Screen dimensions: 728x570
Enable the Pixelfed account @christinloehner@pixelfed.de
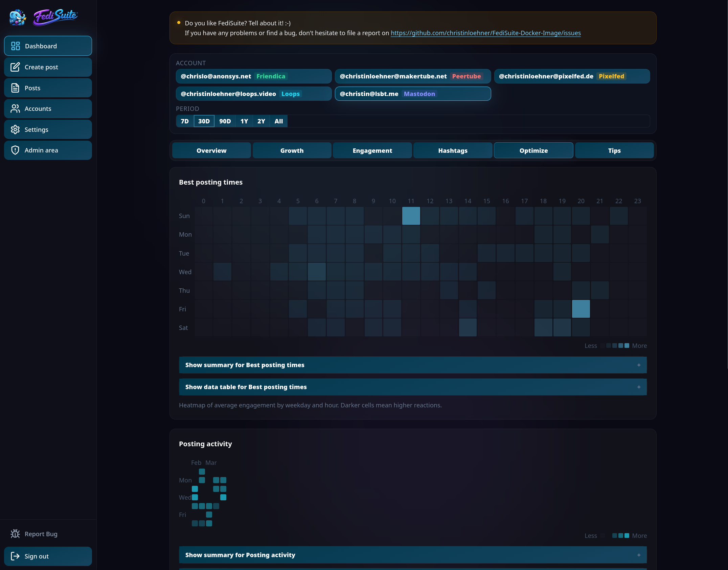click(x=572, y=76)
